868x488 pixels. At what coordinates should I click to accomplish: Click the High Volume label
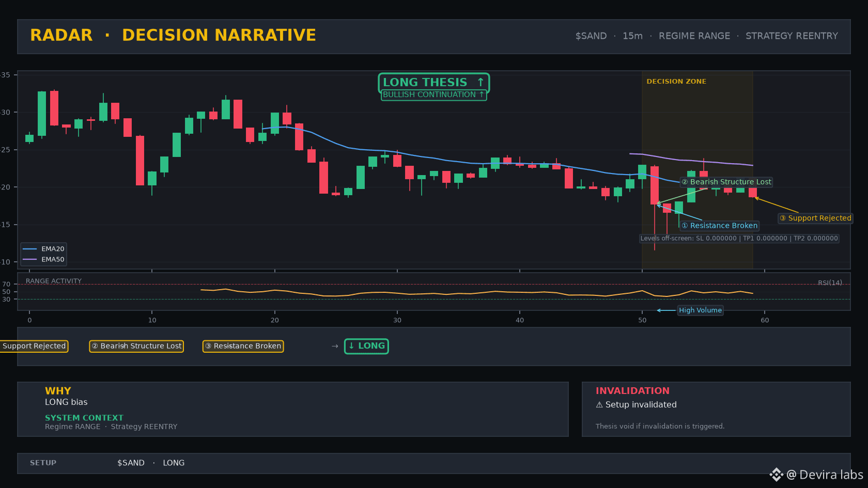point(700,310)
